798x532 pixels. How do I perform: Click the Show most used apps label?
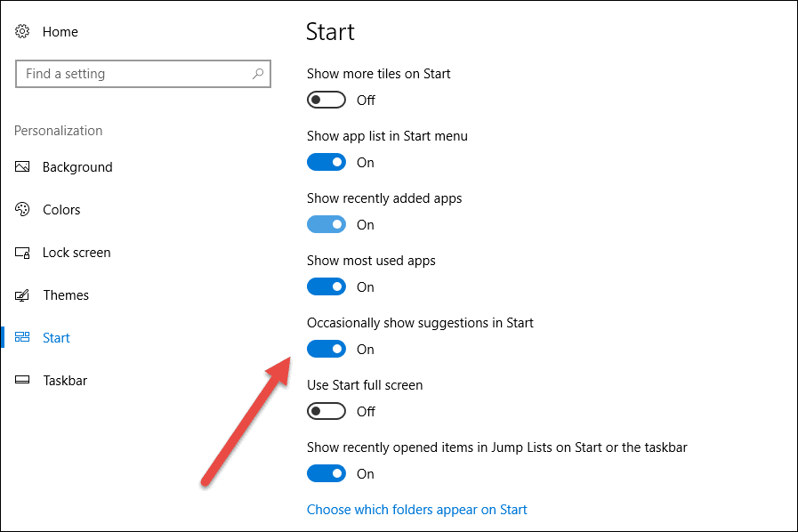371,261
